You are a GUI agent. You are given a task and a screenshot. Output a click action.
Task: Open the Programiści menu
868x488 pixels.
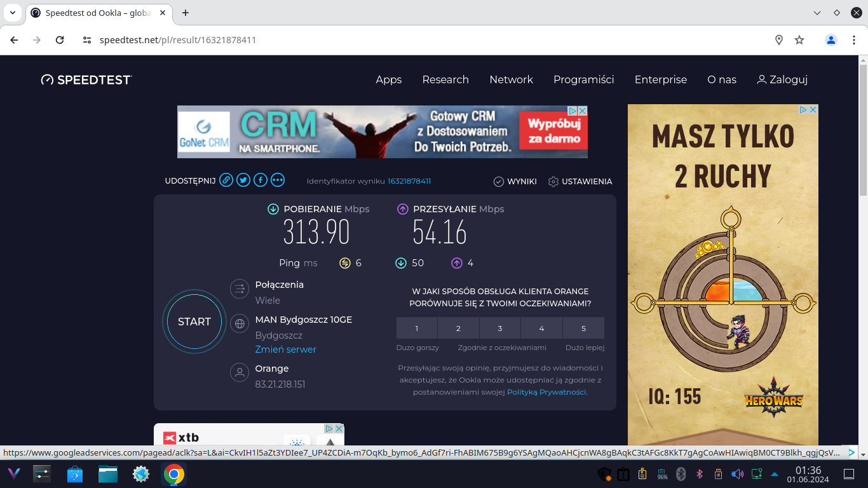click(x=584, y=79)
